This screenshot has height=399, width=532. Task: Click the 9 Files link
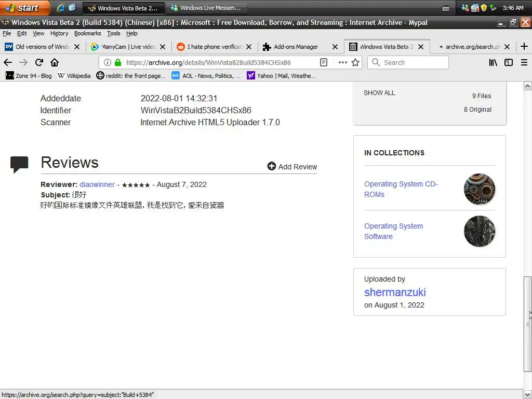(x=482, y=96)
